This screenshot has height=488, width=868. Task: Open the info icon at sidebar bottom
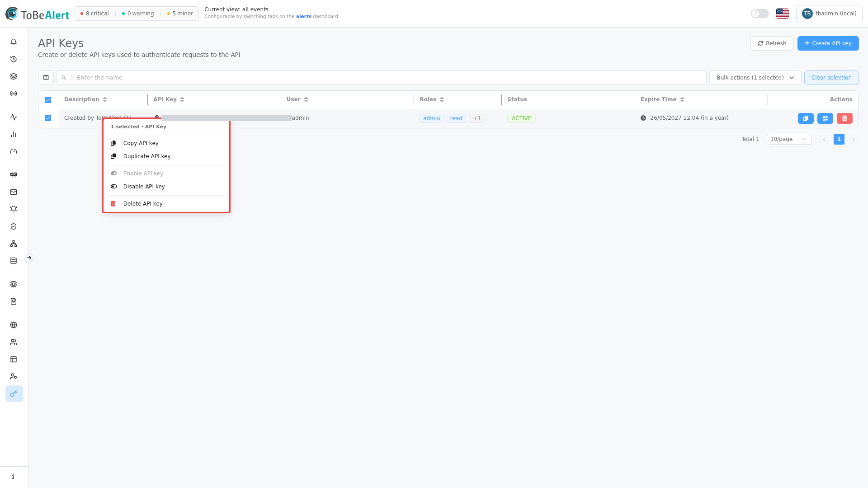coord(14,476)
